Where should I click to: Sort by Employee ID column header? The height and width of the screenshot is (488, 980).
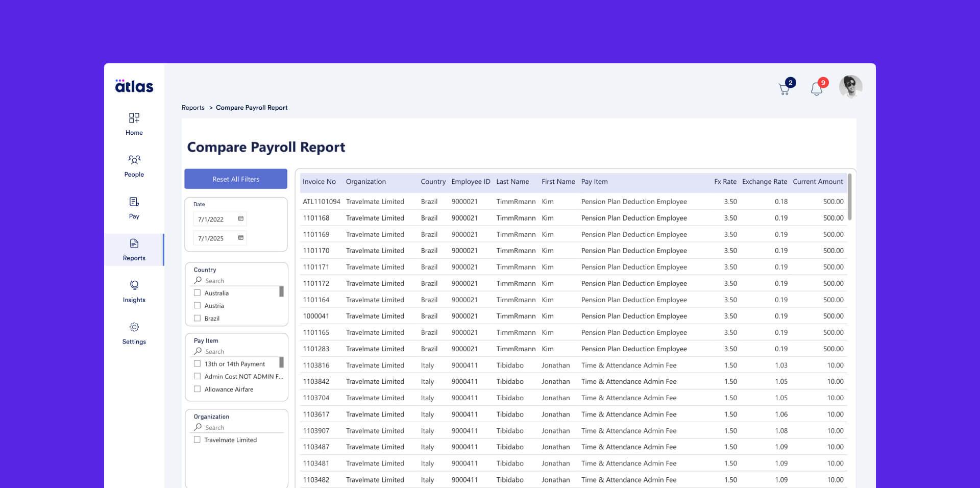point(471,182)
